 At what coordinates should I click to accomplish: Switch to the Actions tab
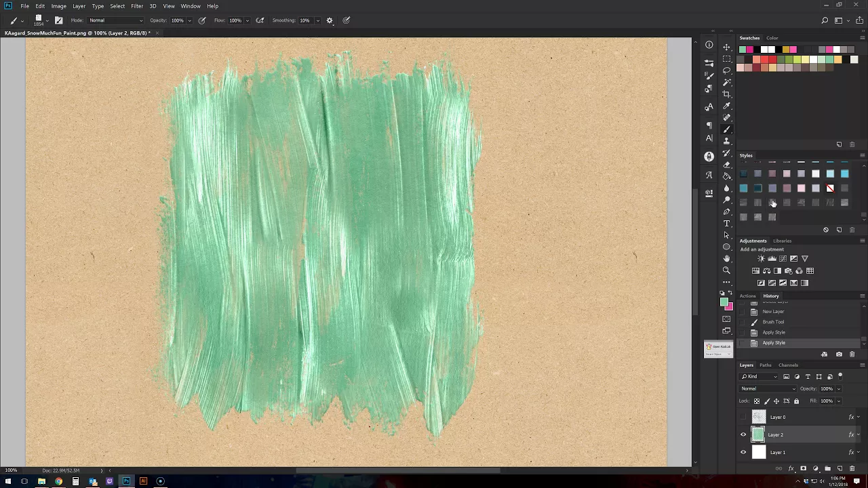(x=747, y=296)
